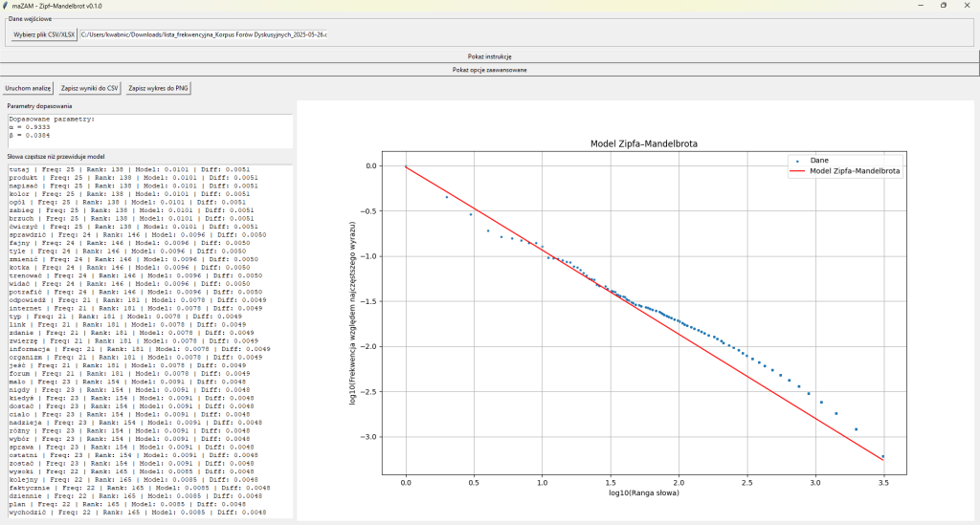The image size is (980, 525).
Task: Expand 'Pokaż opcje zaawansowane' advanced options
Action: [x=489, y=70]
